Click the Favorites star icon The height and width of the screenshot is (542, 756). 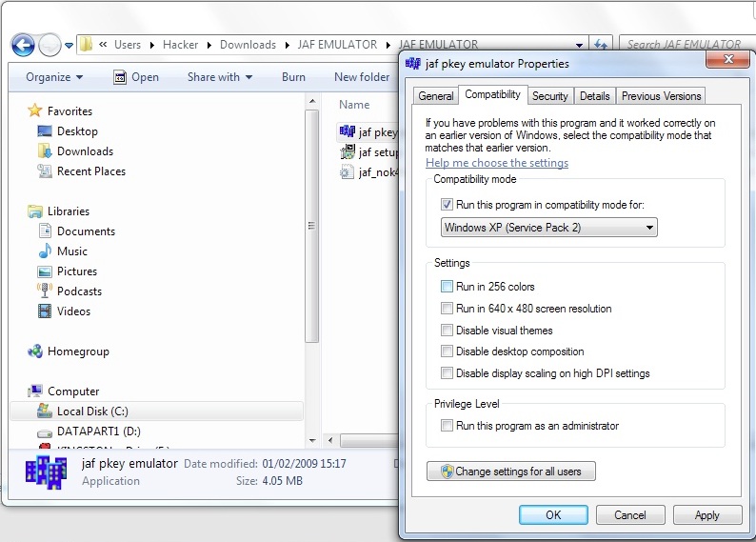[x=34, y=110]
